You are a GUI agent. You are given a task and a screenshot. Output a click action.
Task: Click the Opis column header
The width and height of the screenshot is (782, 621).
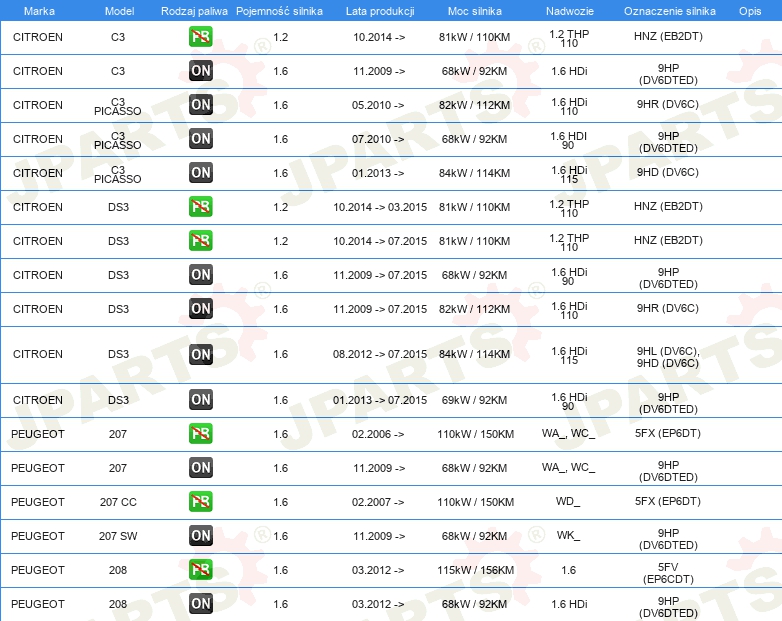pos(750,11)
